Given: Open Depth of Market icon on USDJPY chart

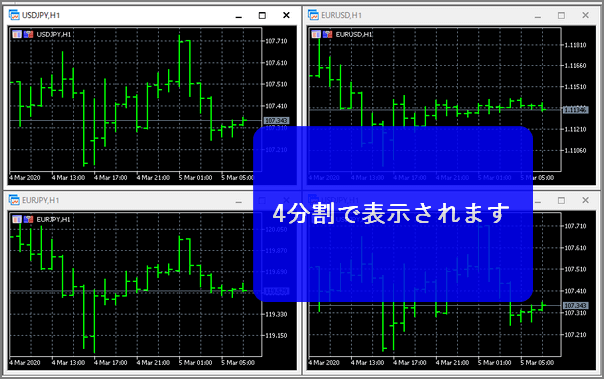Looking at the screenshot, I should tap(29, 34).
